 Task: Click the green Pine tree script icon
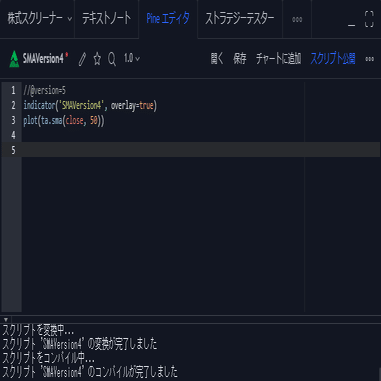(x=14, y=59)
